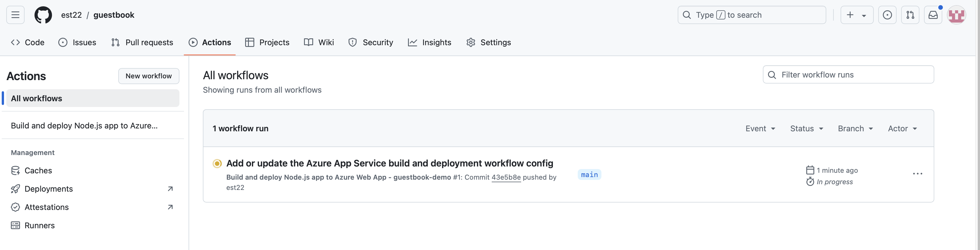Go to the GitHub homepage logo
This screenshot has width=980, height=250.
pos(43,15)
